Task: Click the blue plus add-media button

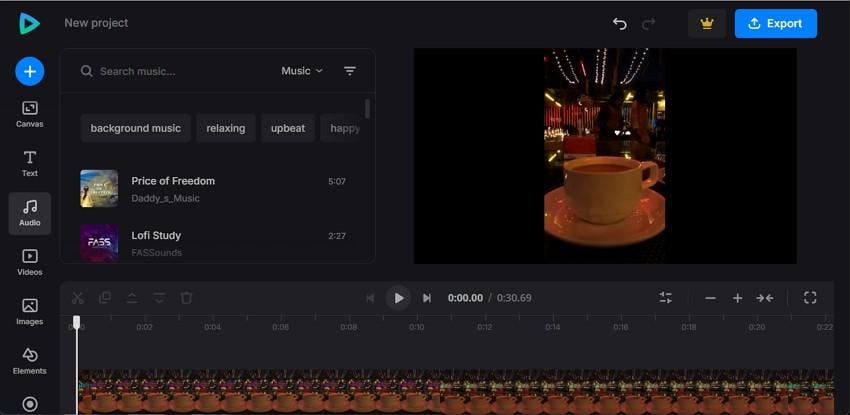Action: pos(30,72)
